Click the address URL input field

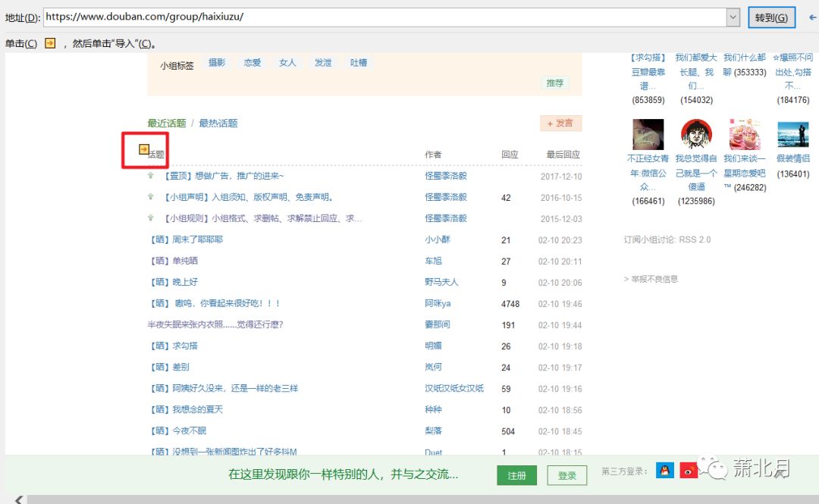tap(384, 17)
